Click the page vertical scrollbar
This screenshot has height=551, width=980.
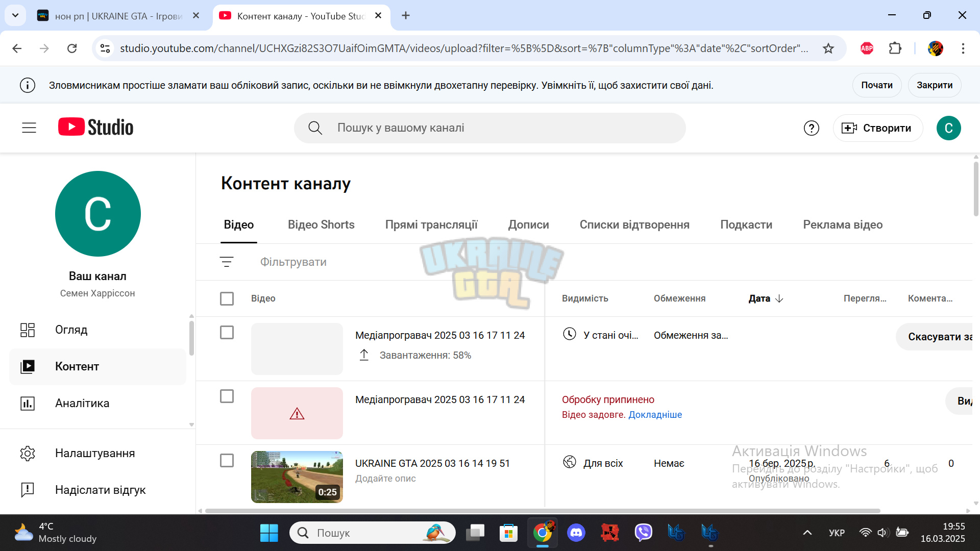pyautogui.click(x=976, y=189)
